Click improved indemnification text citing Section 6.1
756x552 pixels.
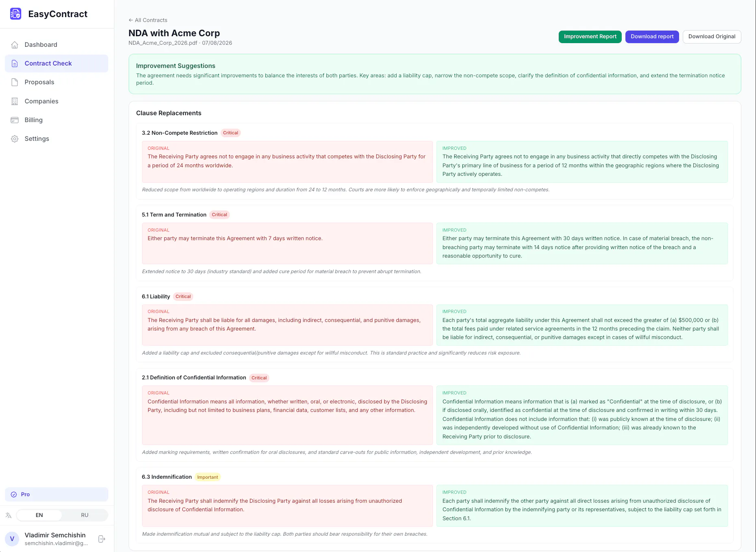[x=582, y=510]
